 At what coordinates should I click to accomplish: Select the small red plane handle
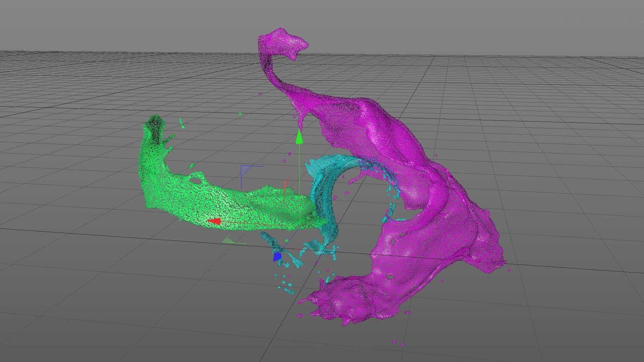pyautogui.click(x=286, y=186)
